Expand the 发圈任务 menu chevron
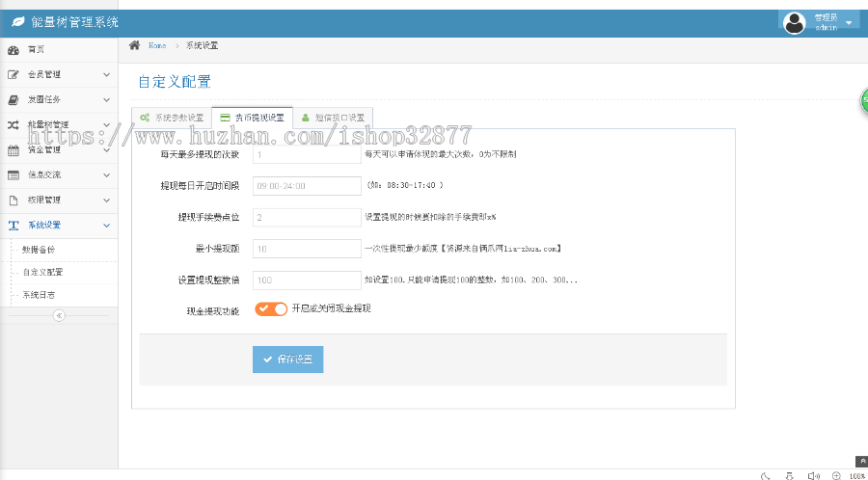Screen dimensions: 868x480 (x=107, y=100)
